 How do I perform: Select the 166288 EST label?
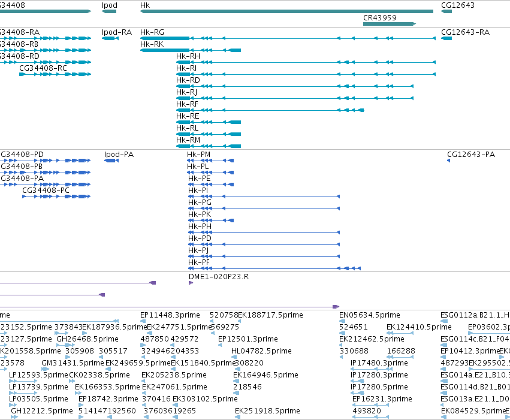pos(401,351)
